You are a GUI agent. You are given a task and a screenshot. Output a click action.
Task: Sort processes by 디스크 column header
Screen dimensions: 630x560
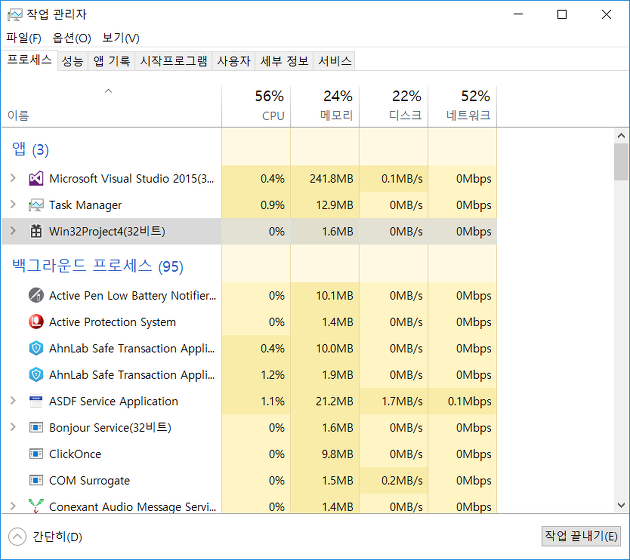click(x=394, y=106)
